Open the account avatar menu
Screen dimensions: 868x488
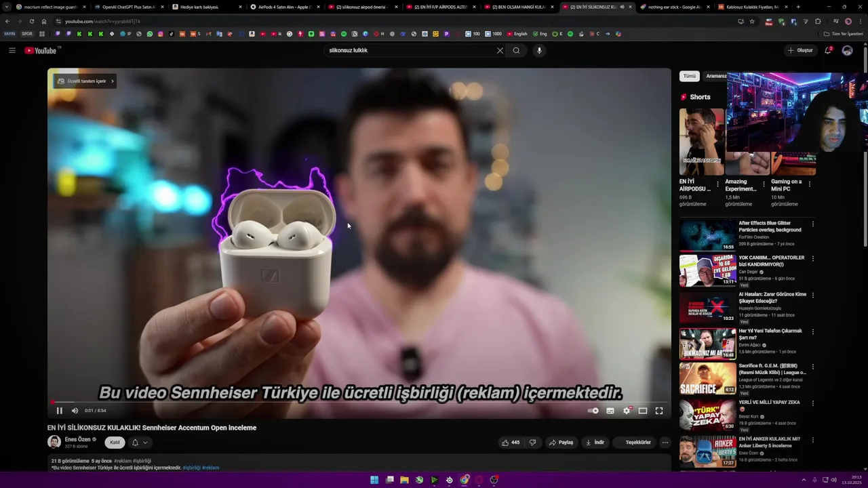[x=847, y=50]
